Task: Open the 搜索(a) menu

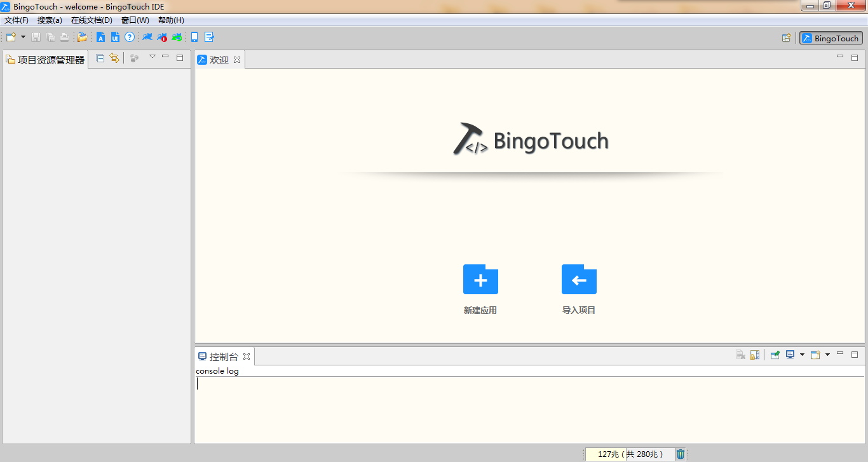Action: point(50,20)
